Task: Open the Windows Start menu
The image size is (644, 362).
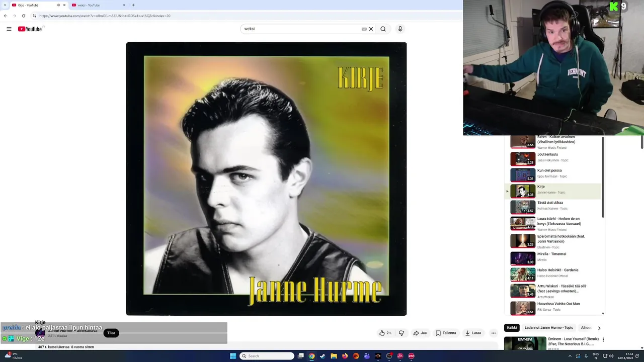Action: 233,356
